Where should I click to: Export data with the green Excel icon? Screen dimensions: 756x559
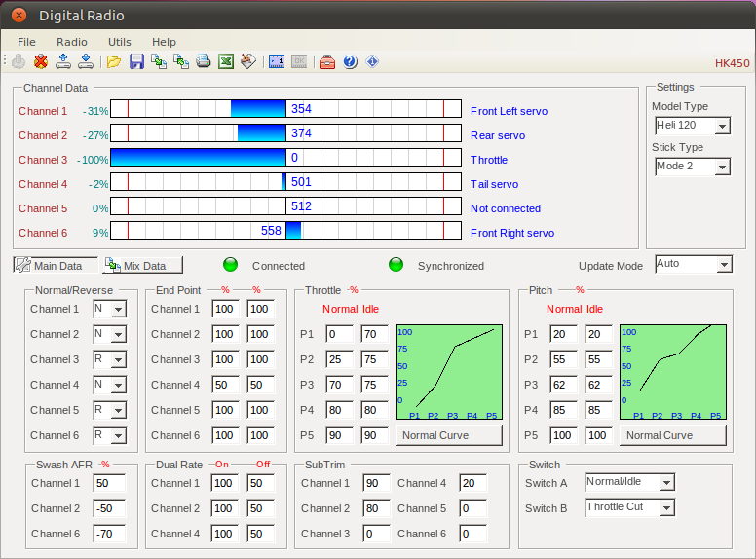coord(226,62)
